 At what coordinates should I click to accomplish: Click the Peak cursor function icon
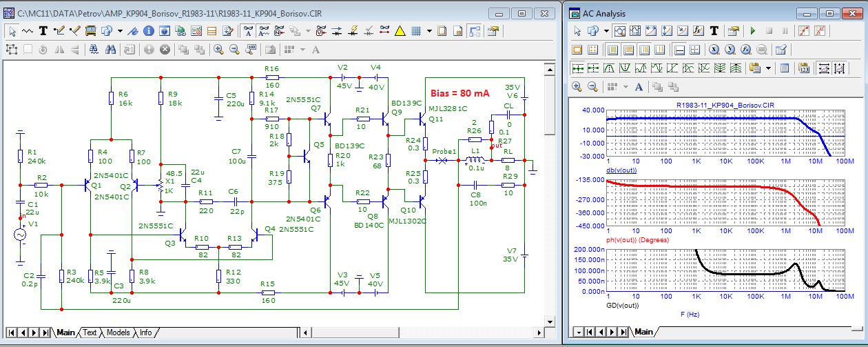(609, 68)
